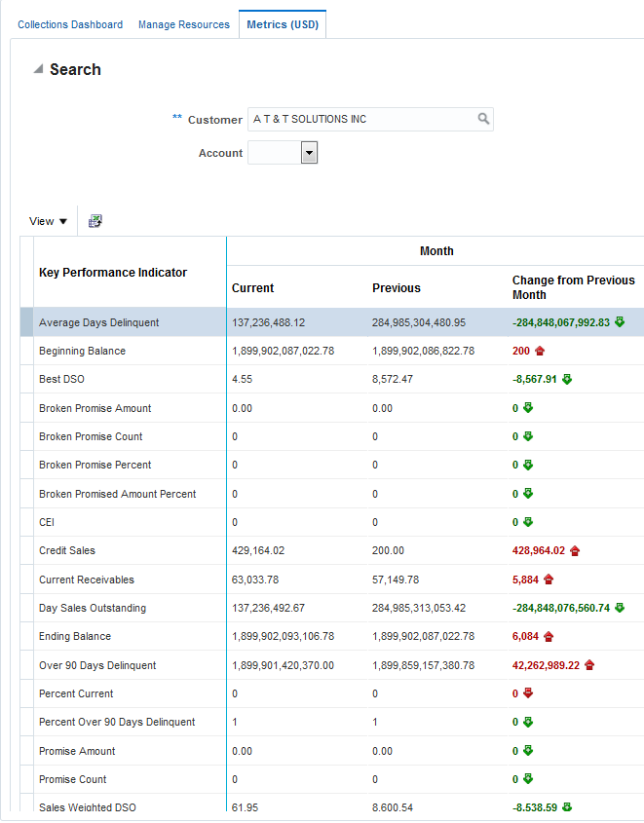
Task: Select the Current Receivables row
Action: click(87, 580)
